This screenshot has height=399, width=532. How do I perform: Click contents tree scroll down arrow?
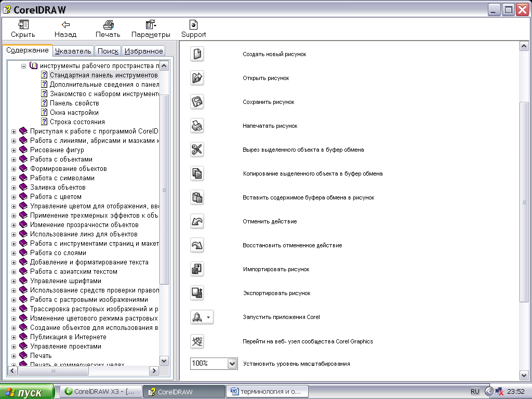pyautogui.click(x=164, y=361)
